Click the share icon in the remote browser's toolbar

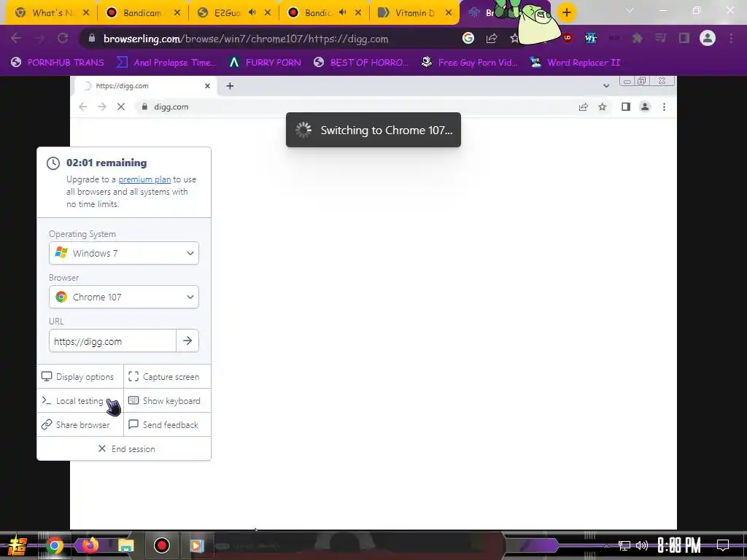pyautogui.click(x=583, y=106)
